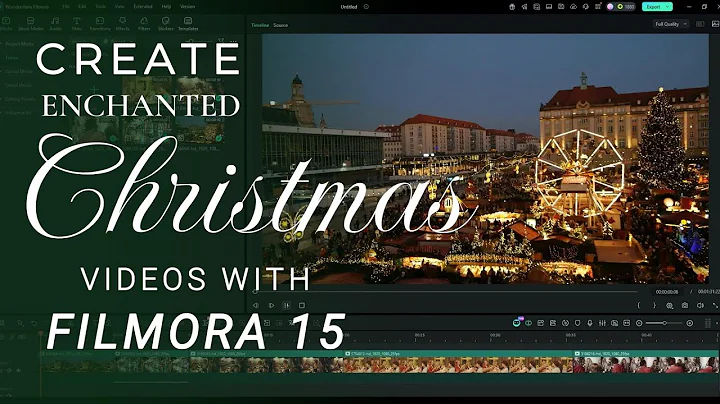This screenshot has height=404, width=720.
Task: Click the share/send icon in title bar
Action: click(x=524, y=7)
